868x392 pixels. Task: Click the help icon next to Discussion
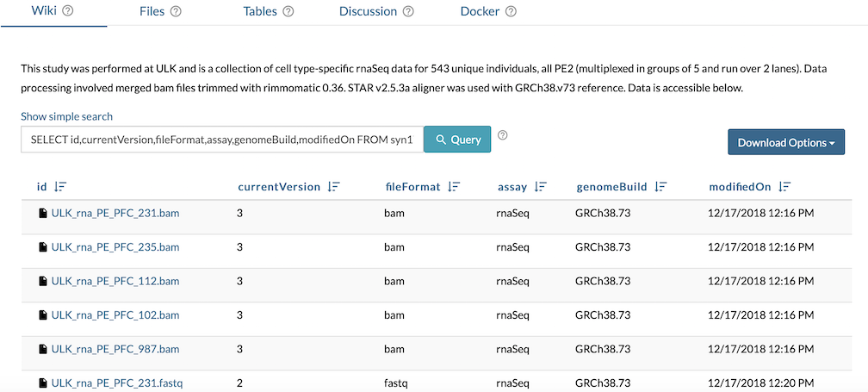408,12
